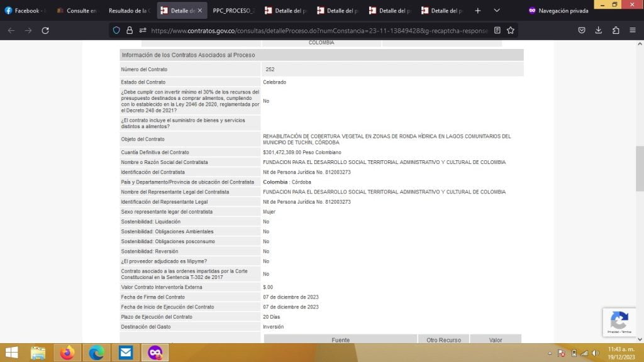Open Microsoft Edge from taskbar
Viewport: 644px width, 362px height.
pyautogui.click(x=96, y=353)
